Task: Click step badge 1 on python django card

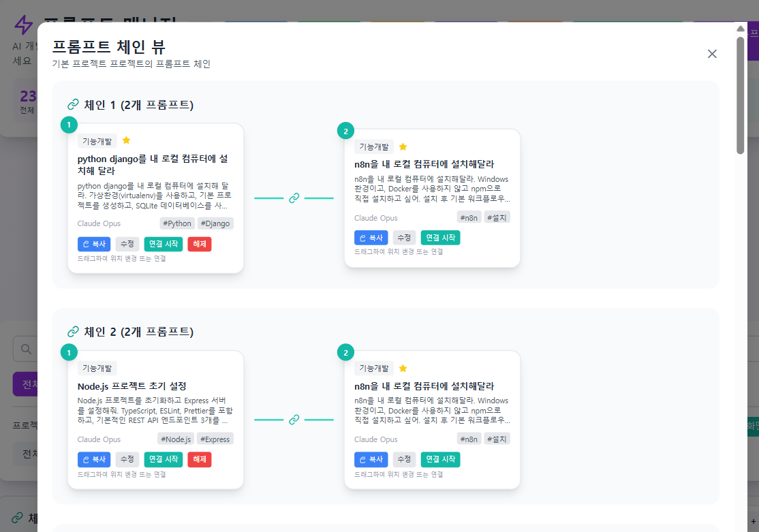Action: 69,125
